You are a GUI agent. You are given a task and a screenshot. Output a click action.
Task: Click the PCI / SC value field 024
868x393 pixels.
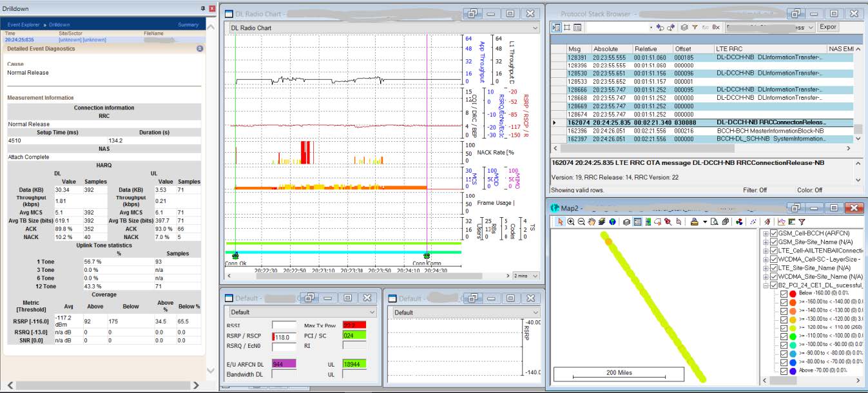[x=354, y=336]
